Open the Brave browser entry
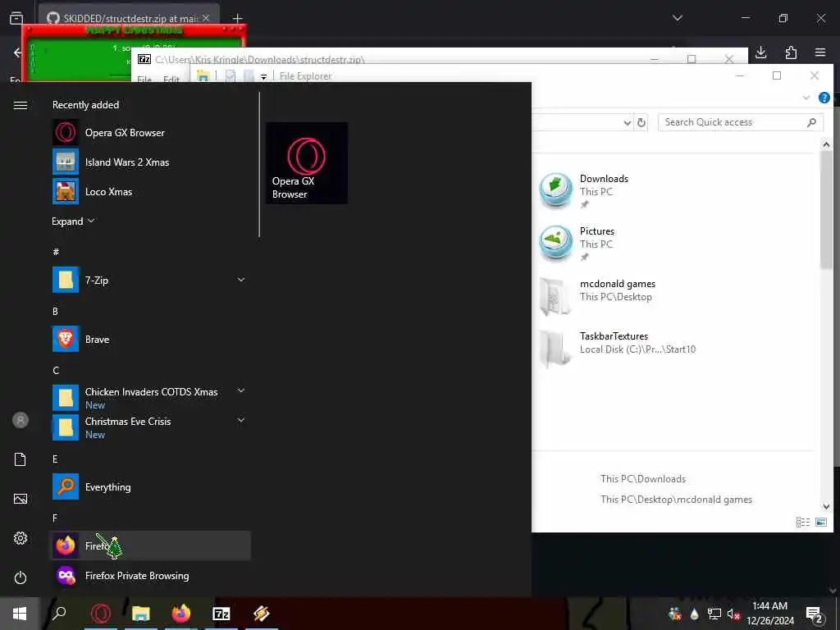This screenshot has width=840, height=630. [150, 339]
